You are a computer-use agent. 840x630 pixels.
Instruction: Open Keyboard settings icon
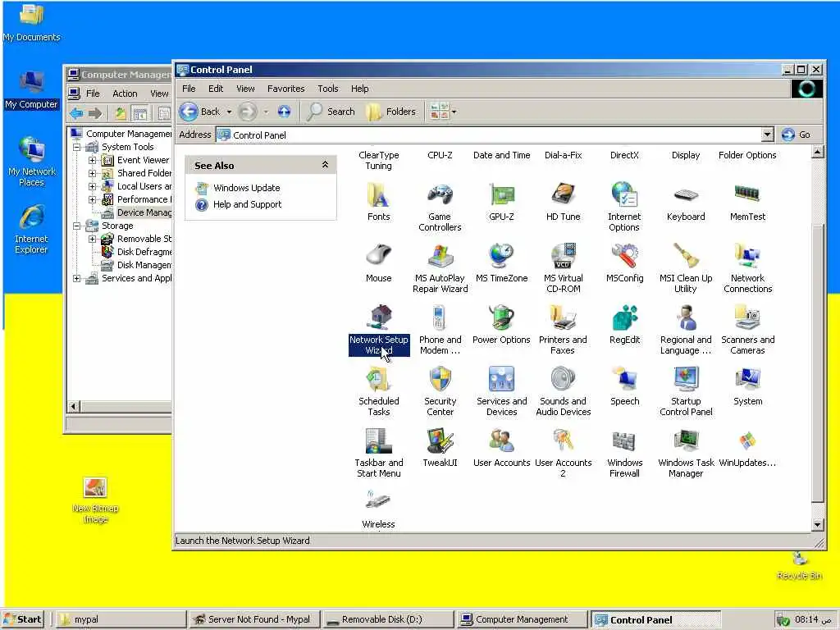[x=686, y=195]
